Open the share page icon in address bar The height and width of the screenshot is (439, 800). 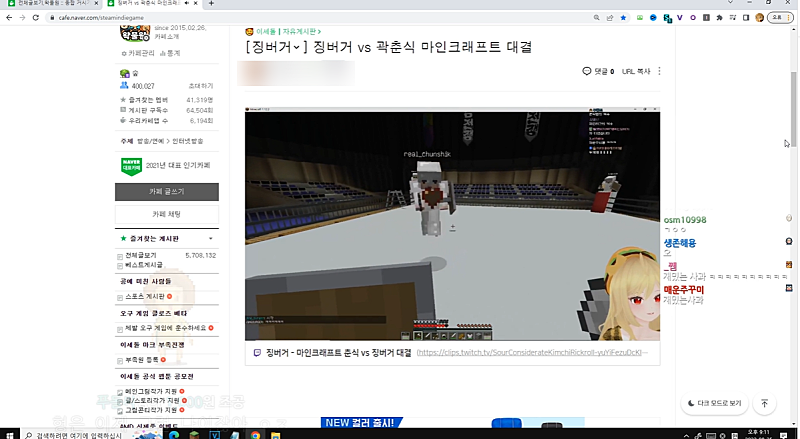click(x=610, y=17)
